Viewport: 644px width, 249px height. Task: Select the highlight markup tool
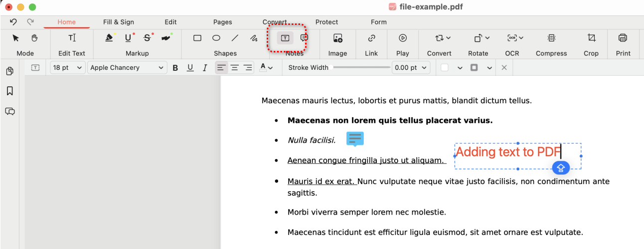pyautogui.click(x=109, y=38)
